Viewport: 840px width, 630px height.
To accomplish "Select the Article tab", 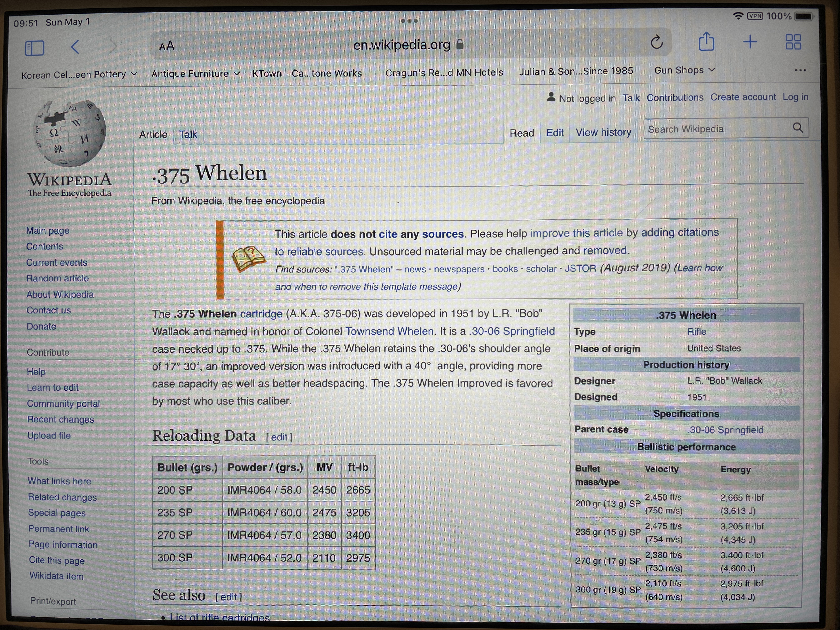I will [x=153, y=134].
